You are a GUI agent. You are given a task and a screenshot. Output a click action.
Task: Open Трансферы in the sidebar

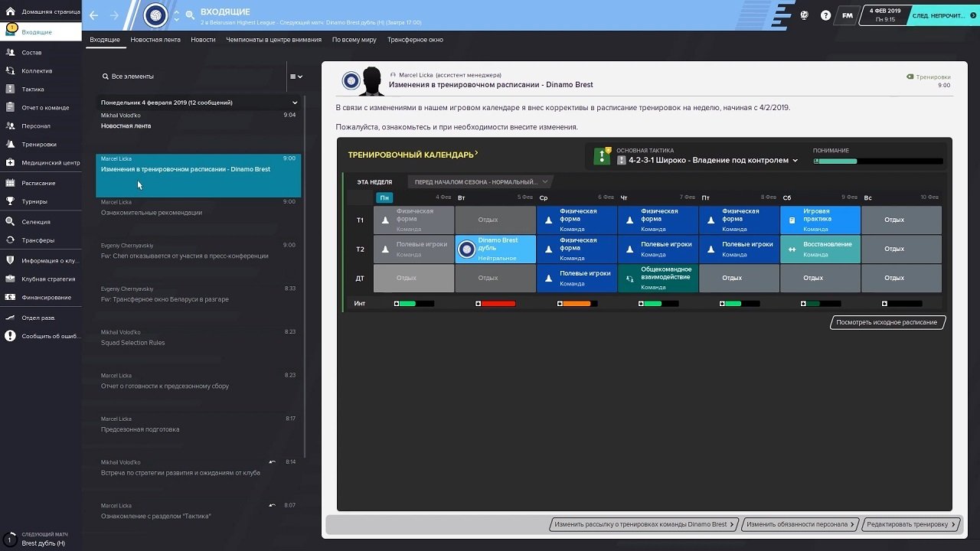click(x=38, y=240)
